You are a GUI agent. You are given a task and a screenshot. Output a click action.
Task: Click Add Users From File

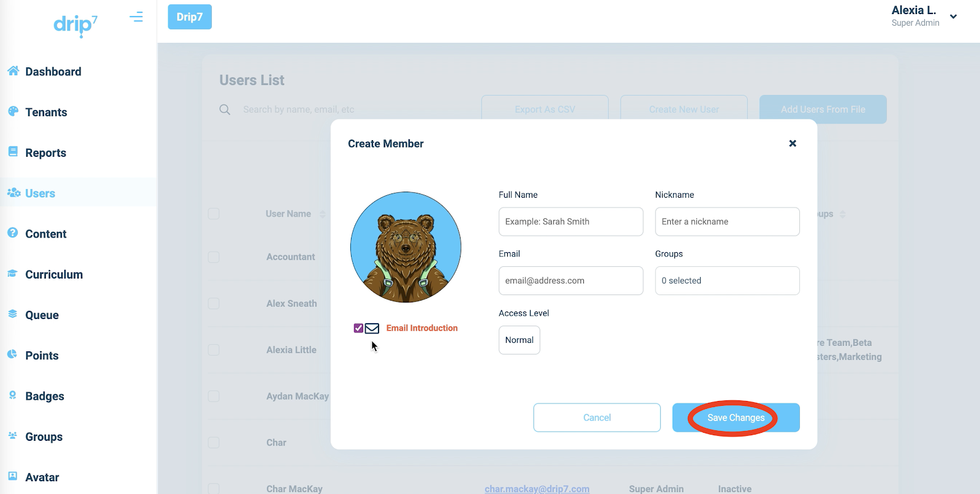click(823, 109)
